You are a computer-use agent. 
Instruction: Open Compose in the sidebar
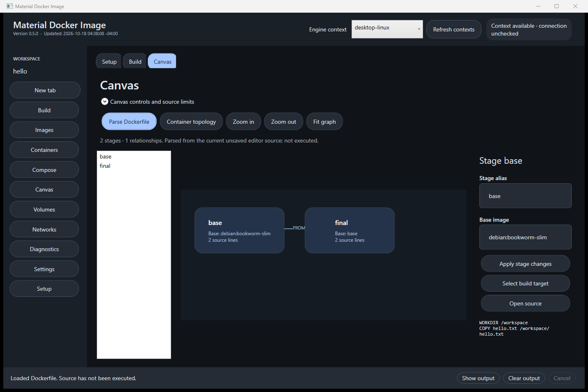point(44,170)
